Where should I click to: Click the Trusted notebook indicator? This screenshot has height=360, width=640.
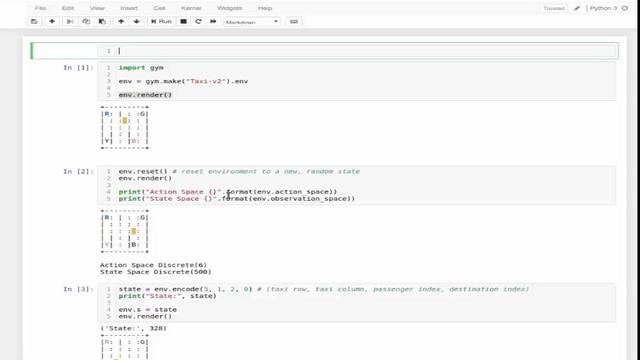pyautogui.click(x=554, y=8)
